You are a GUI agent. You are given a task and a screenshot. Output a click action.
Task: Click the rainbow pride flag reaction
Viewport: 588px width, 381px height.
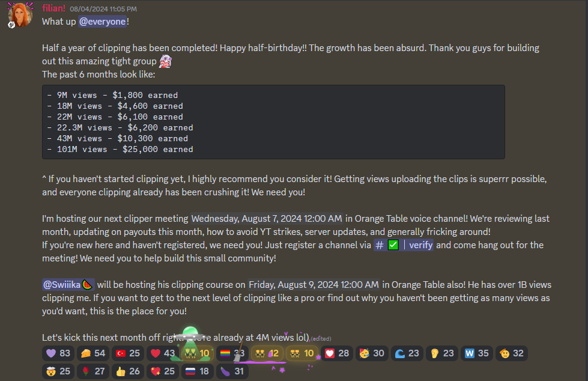232,353
